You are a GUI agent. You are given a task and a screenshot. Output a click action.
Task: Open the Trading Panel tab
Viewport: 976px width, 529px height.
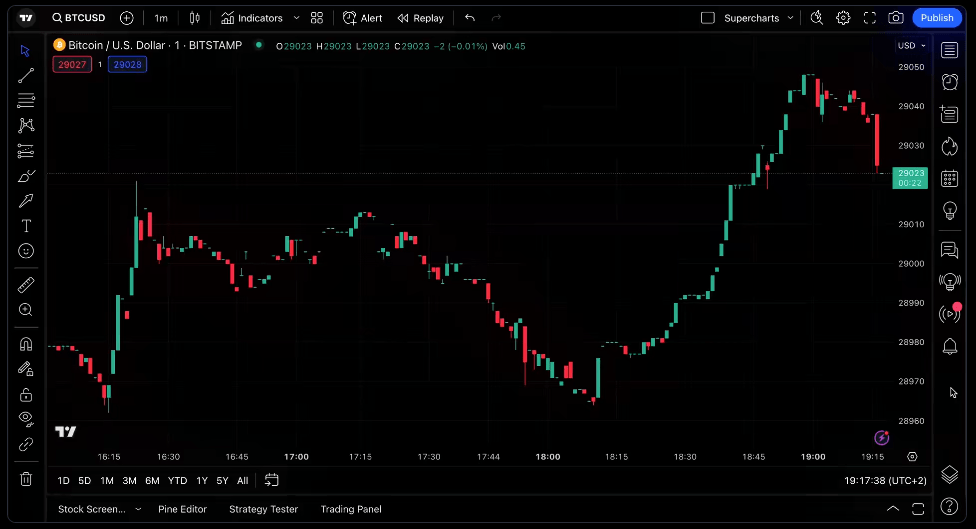pos(351,509)
